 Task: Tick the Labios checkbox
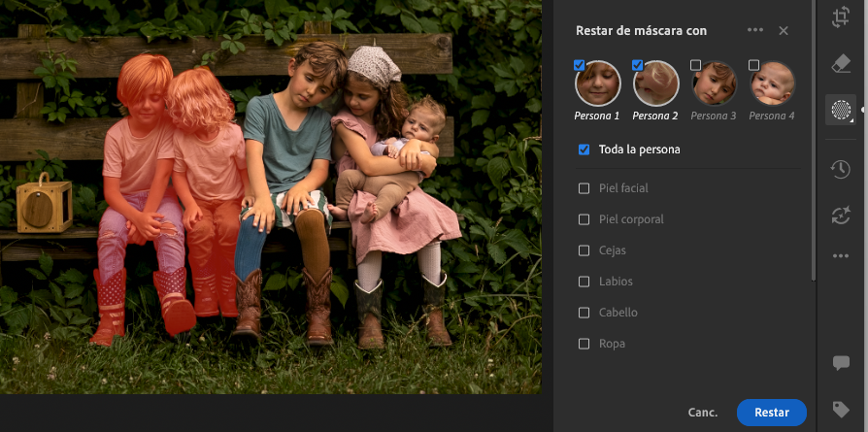(584, 282)
